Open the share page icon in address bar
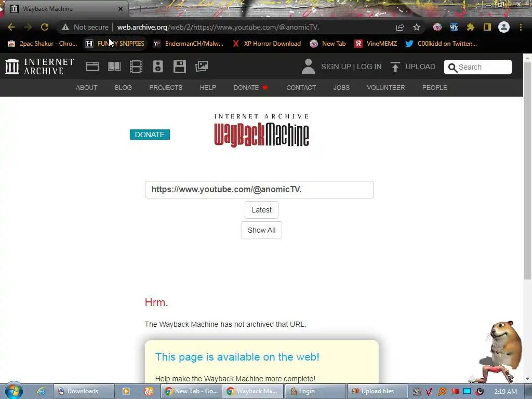Image resolution: width=532 pixels, height=399 pixels. pyautogui.click(x=400, y=27)
